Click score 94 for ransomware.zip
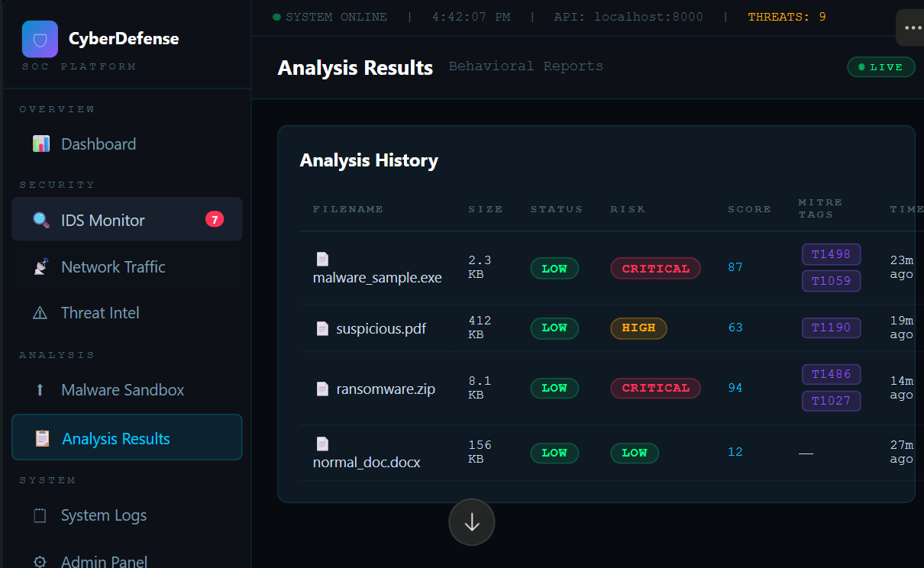The height and width of the screenshot is (568, 924). tap(735, 388)
